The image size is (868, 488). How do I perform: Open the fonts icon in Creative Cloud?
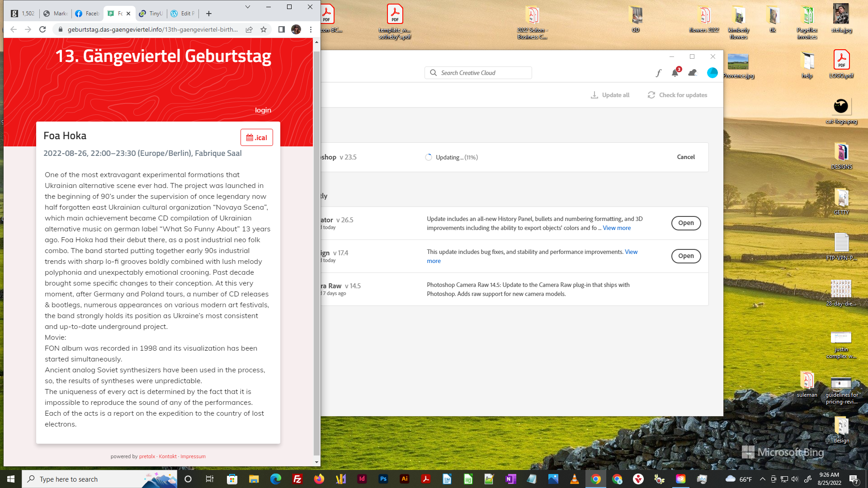coord(658,73)
